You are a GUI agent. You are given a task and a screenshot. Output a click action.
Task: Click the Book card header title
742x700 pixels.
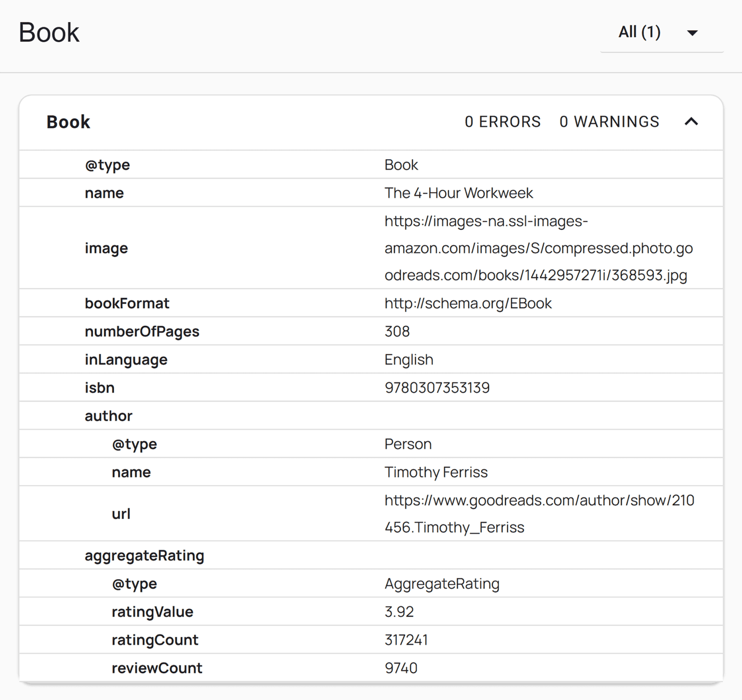point(68,122)
